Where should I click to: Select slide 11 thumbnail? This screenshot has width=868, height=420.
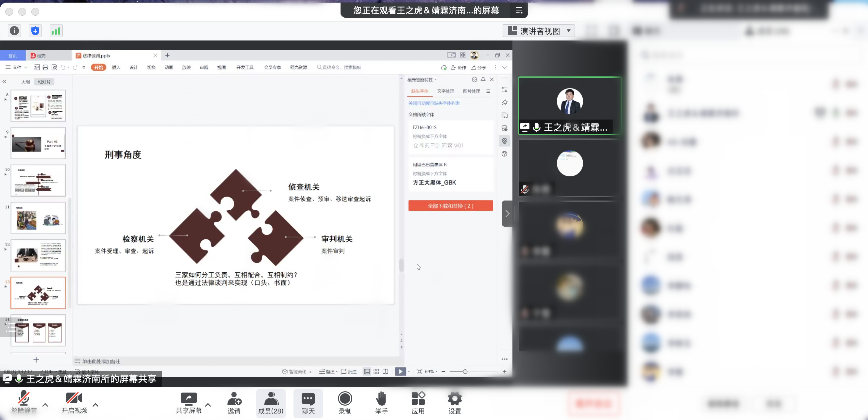point(38,218)
